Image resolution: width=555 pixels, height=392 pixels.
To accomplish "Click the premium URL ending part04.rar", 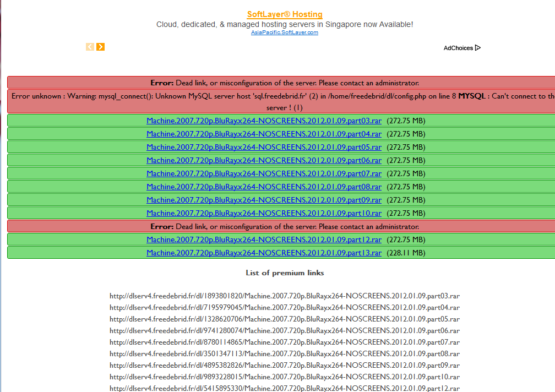I will [x=285, y=307].
